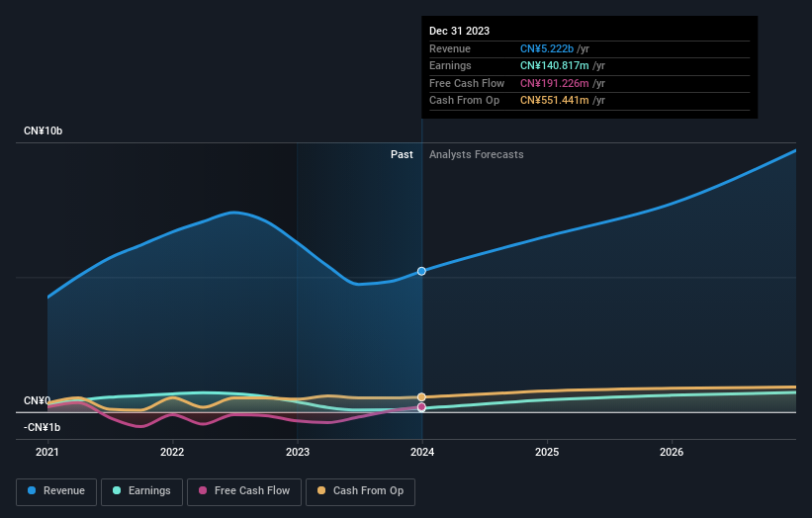Click the pink Free Cash Flow data point
The image size is (812, 518).
tap(421, 407)
